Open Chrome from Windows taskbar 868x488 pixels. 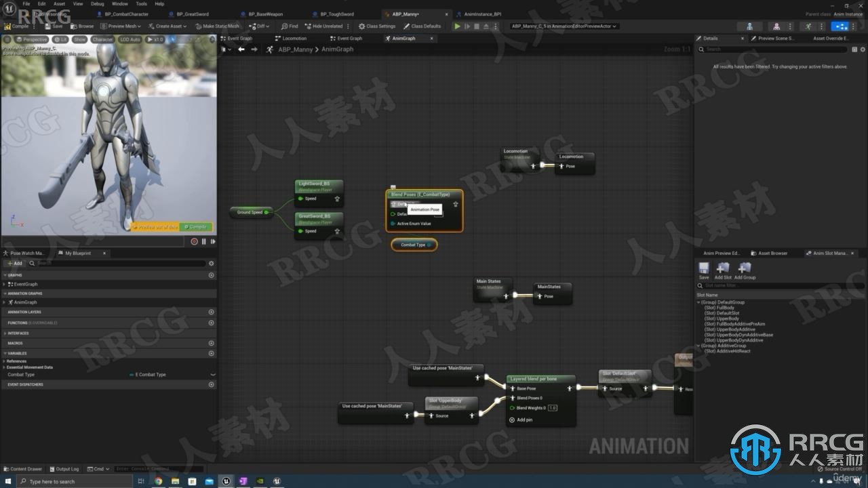(x=158, y=481)
